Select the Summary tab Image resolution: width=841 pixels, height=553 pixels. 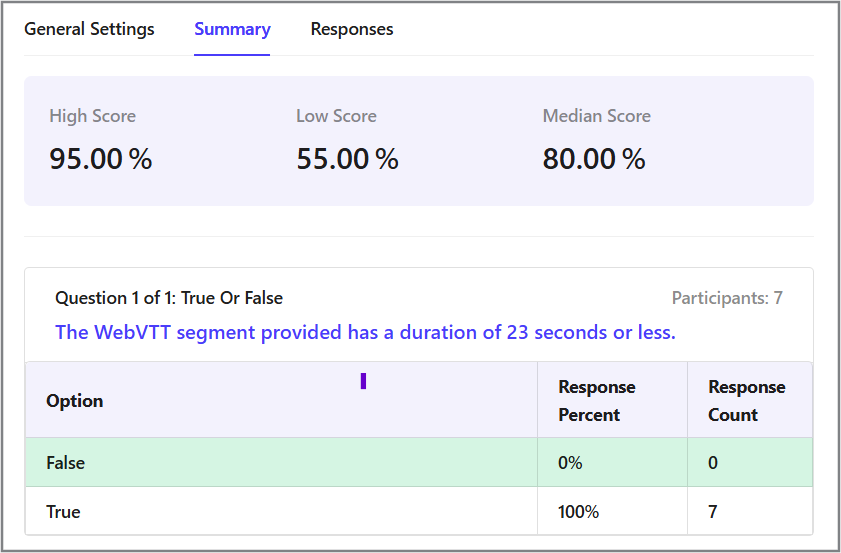tap(232, 29)
